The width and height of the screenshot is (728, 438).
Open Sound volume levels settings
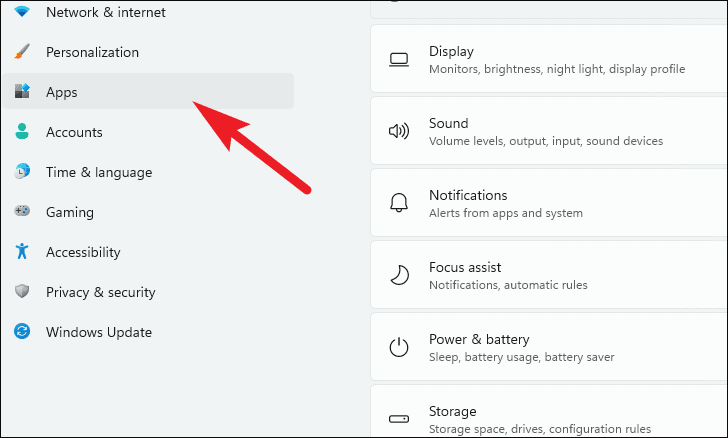(x=549, y=131)
